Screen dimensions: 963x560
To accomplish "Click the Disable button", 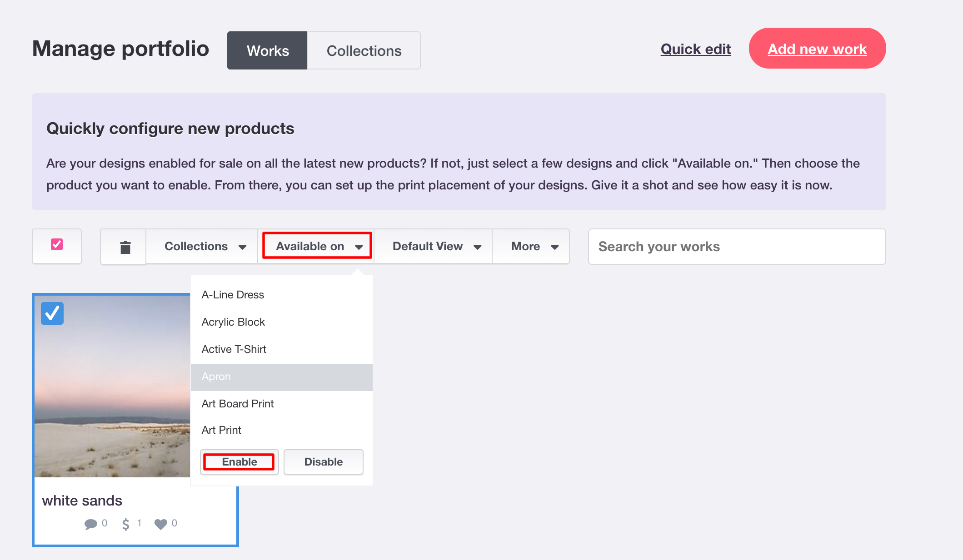I will click(324, 462).
